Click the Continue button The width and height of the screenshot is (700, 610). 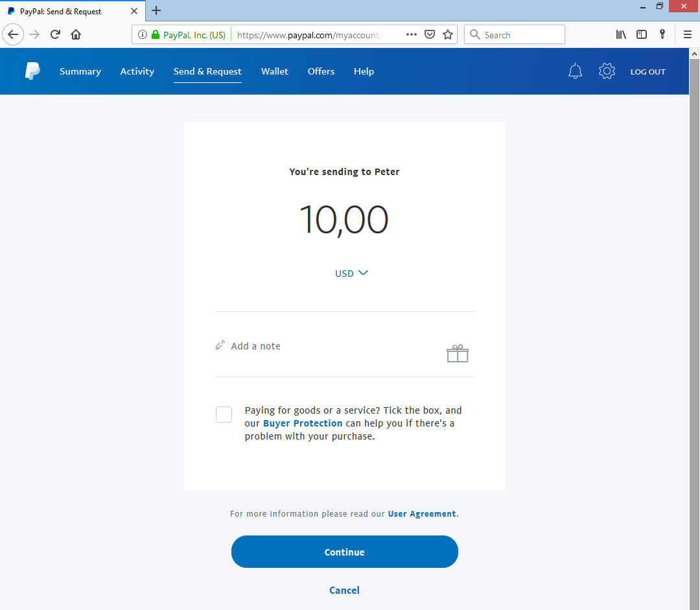click(345, 552)
